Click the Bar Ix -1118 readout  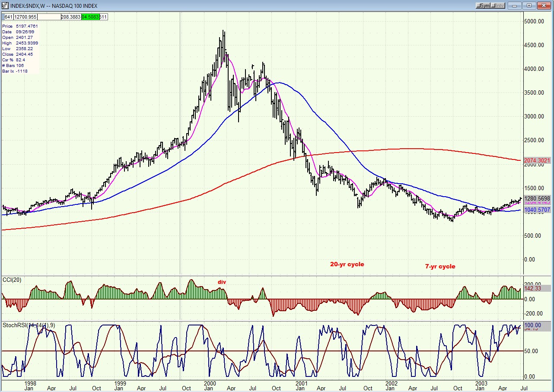[15, 71]
